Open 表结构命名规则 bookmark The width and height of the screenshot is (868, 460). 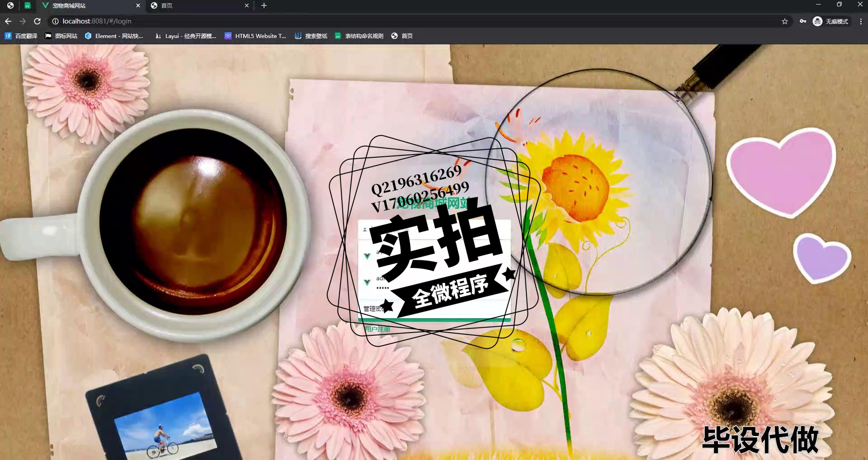[x=359, y=36]
